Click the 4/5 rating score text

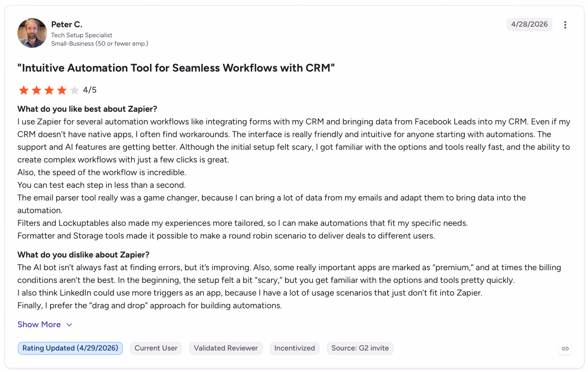(90, 90)
